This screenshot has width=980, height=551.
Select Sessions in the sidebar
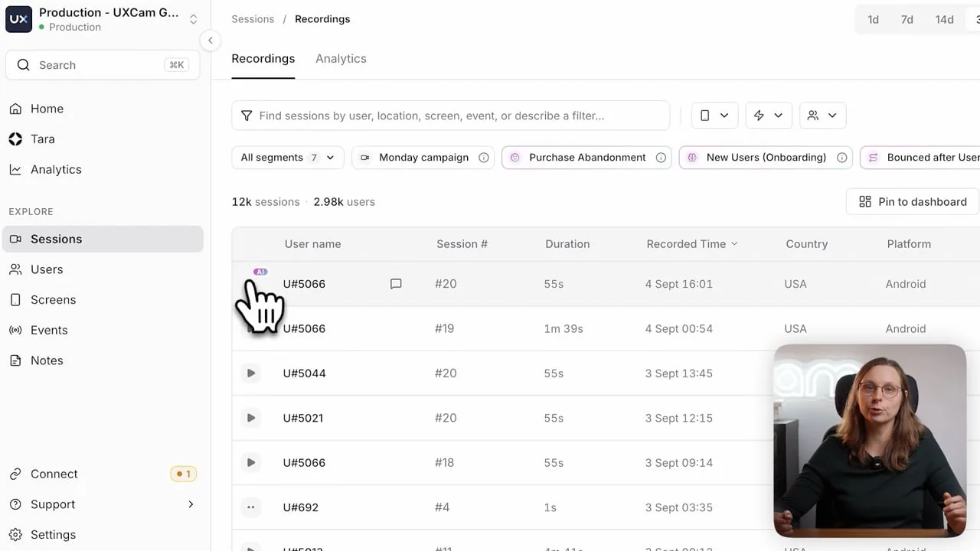[103, 239]
